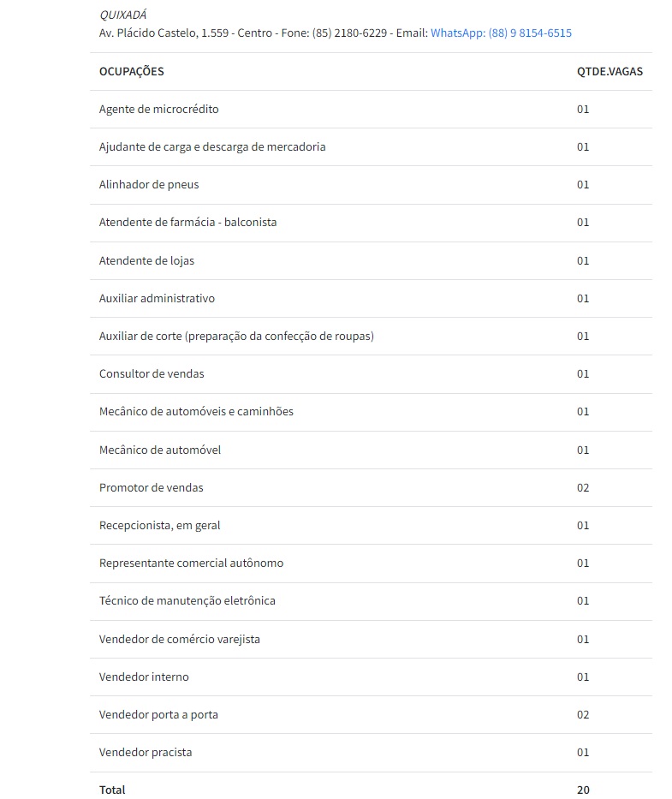Open the WhatsApp (88) 9 8154-6515 link
The width and height of the screenshot is (672, 799).
(501, 33)
